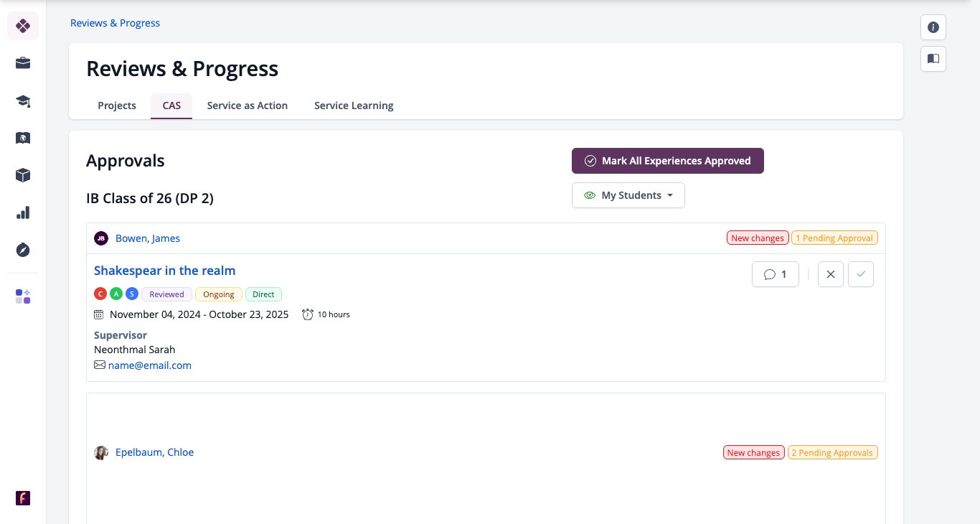Click the open book icon button
Viewport: 980px width, 524px height.
933,59
